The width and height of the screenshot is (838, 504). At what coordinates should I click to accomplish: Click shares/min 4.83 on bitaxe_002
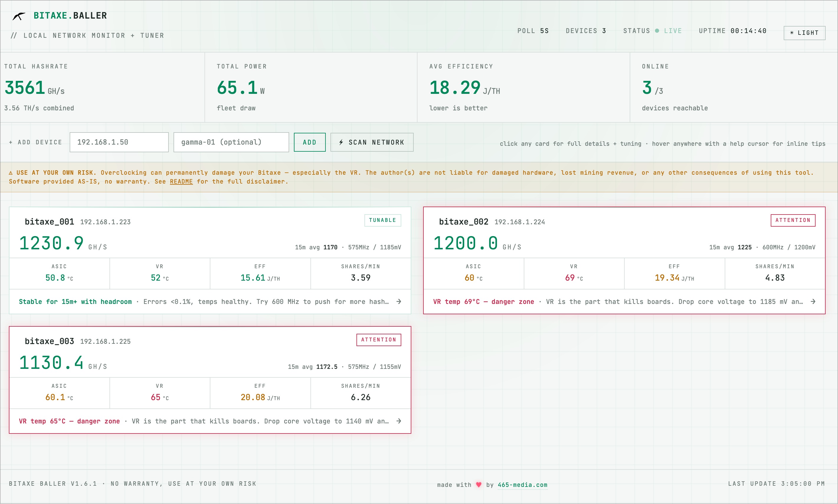click(x=775, y=278)
